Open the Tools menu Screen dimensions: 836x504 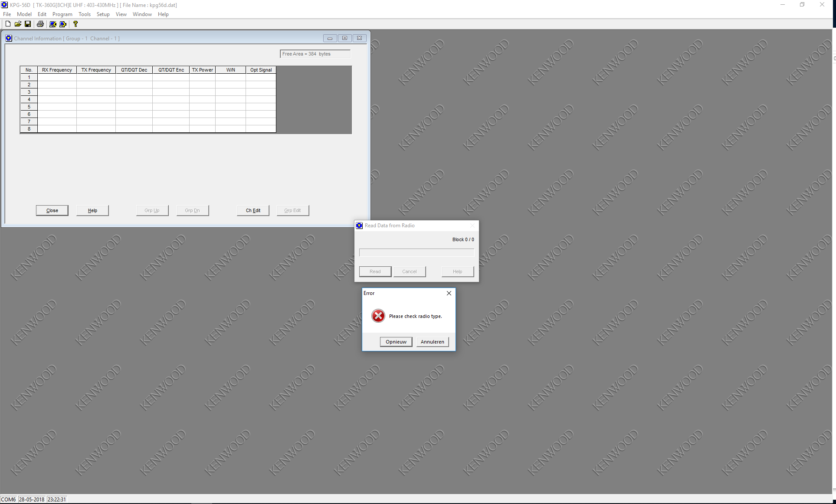coord(85,14)
